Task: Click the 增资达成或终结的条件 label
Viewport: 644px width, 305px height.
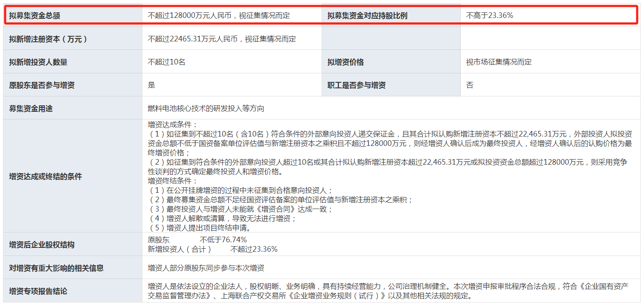Action: click(x=46, y=176)
